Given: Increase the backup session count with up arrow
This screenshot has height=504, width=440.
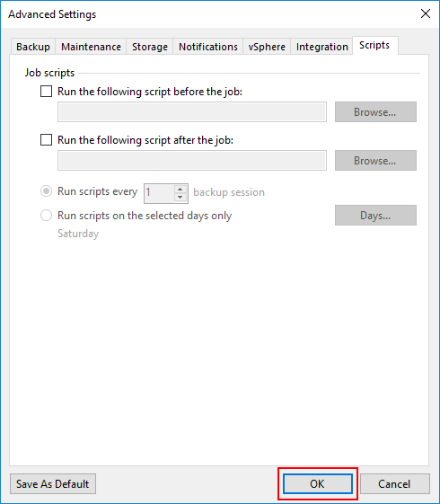Looking at the screenshot, I should pos(180,189).
